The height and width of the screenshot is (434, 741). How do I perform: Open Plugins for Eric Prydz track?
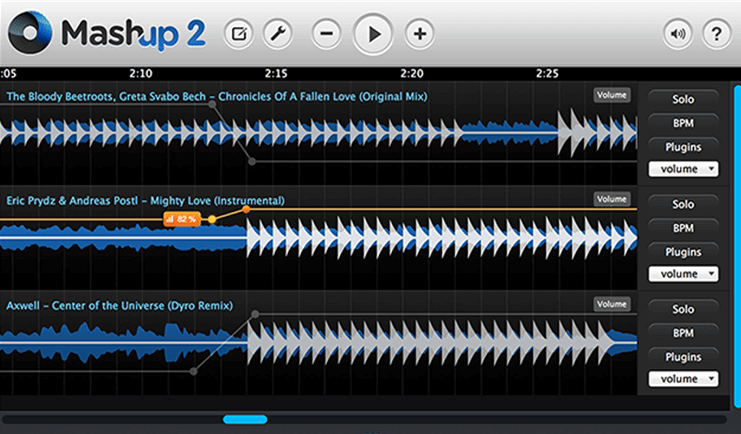(683, 252)
